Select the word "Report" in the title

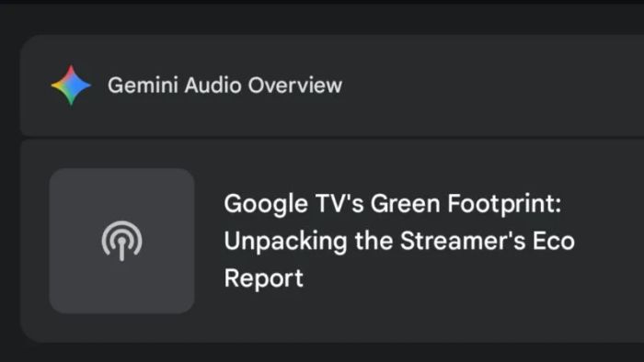[x=264, y=278]
